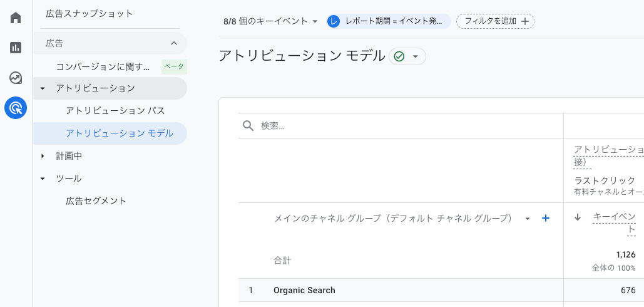Screen dimensions: 644x307
Task: Open the 8/8 個のキーイベント dropdown
Action: [270, 21]
